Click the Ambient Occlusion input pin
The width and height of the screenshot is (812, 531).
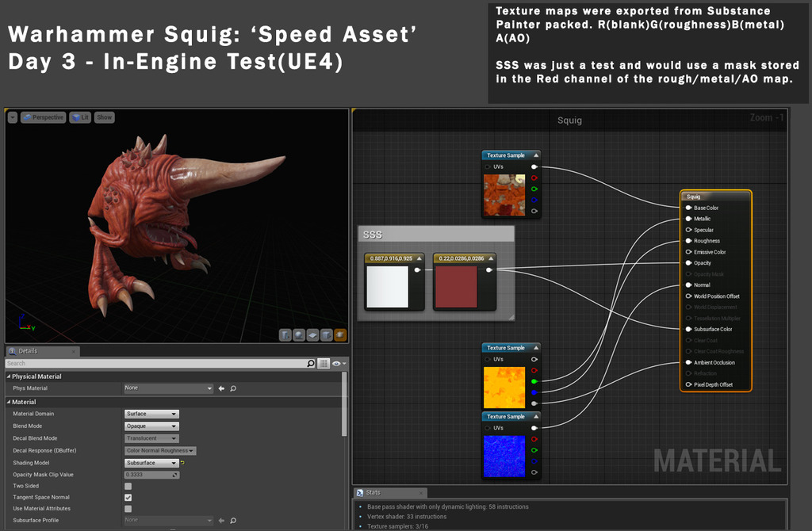[689, 362]
